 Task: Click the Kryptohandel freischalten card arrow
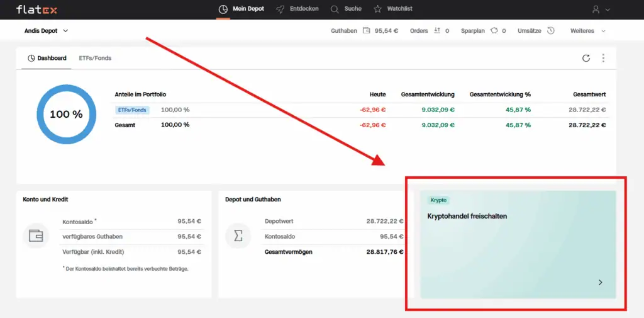[600, 283]
